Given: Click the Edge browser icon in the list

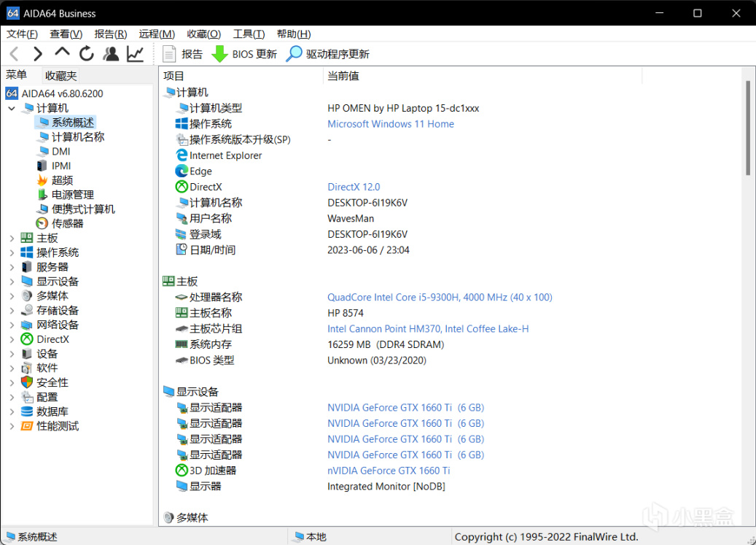Looking at the screenshot, I should pyautogui.click(x=182, y=171).
